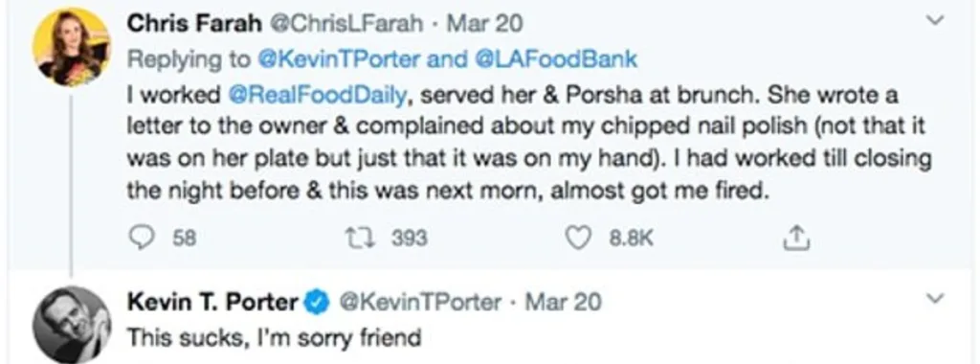Click Kevin T. Porter's verified badge

(x=318, y=303)
